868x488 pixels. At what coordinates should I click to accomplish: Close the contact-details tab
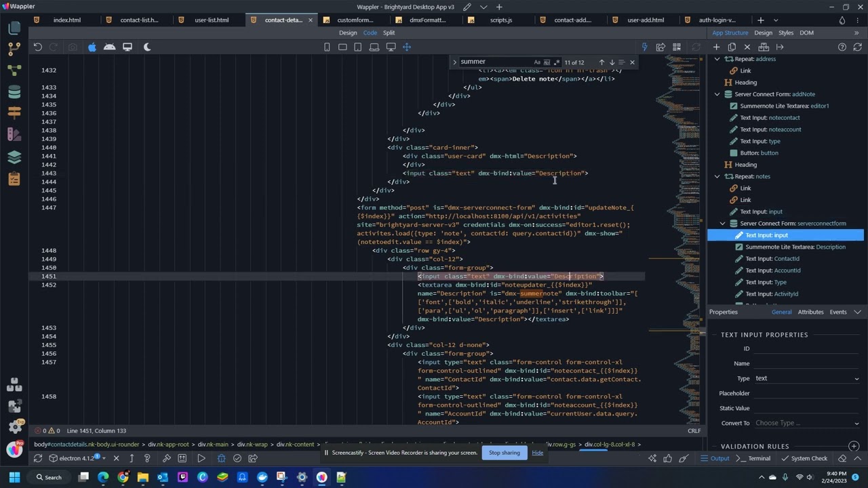[311, 20]
